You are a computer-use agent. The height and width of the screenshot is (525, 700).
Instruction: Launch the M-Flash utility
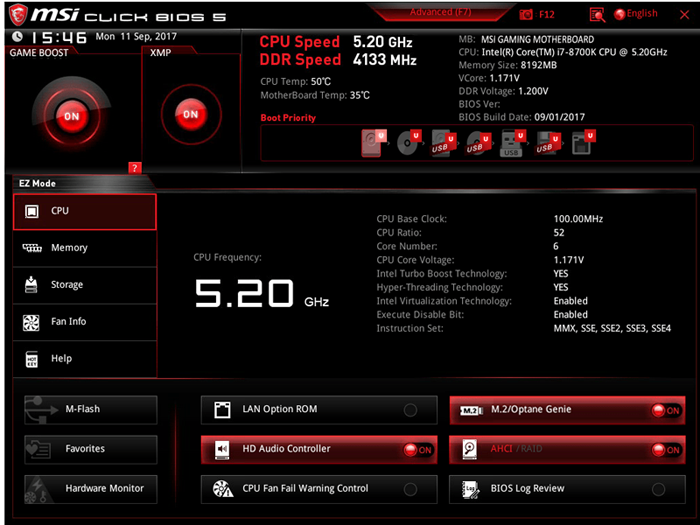(x=91, y=410)
